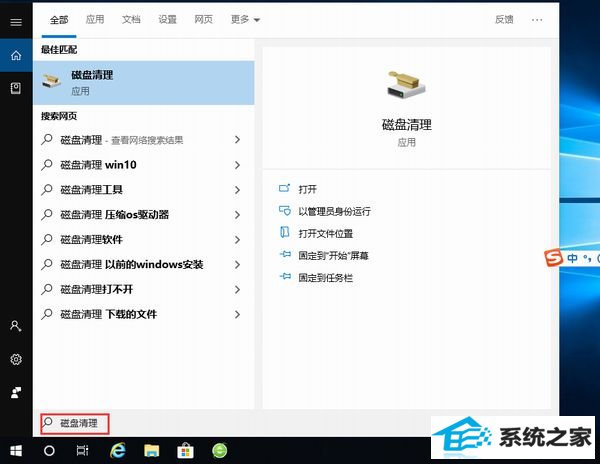Click web suggestion 磁盘清理工具
This screenshot has width=600, height=464.
coord(91,190)
